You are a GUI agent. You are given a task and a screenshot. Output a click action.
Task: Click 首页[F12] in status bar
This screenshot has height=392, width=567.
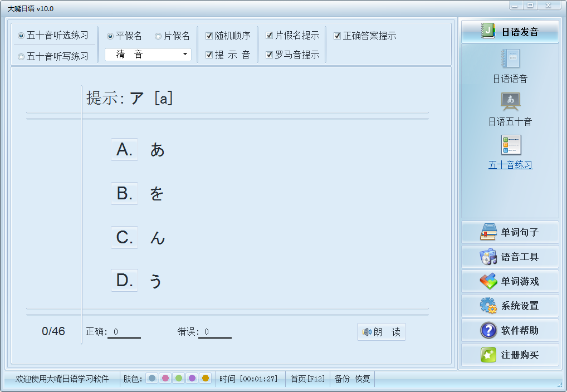pyautogui.click(x=307, y=379)
